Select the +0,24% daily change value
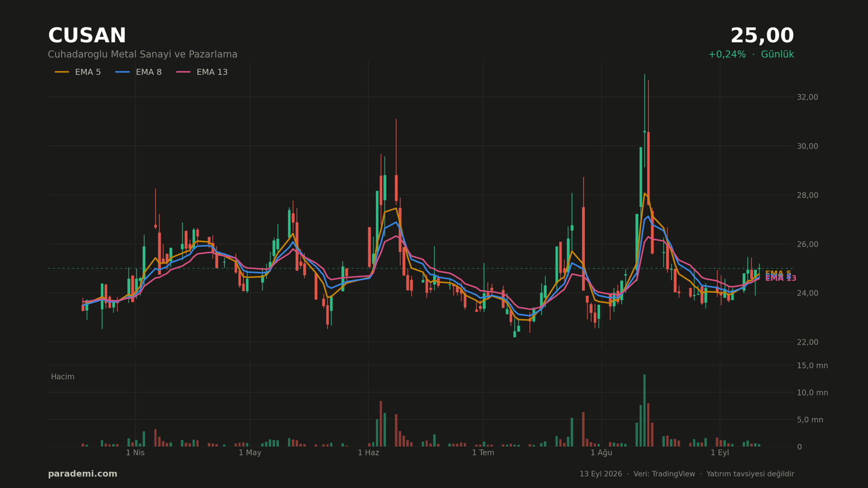868x488 pixels. tap(727, 55)
